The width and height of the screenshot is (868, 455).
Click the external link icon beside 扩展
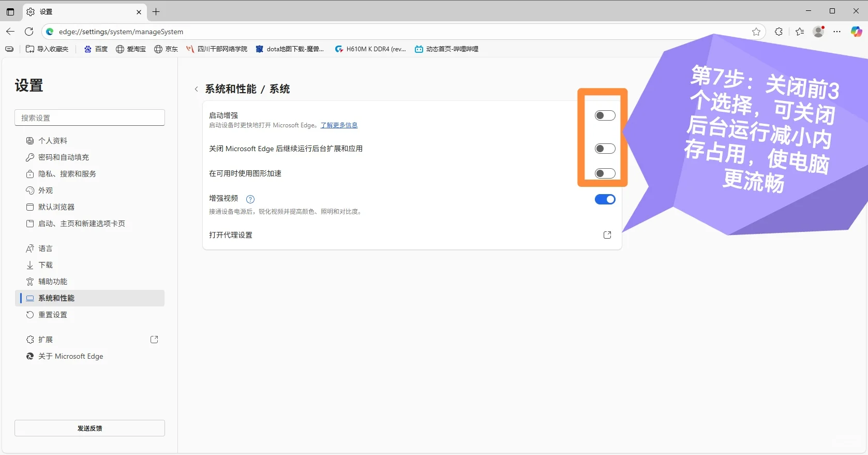pyautogui.click(x=154, y=340)
